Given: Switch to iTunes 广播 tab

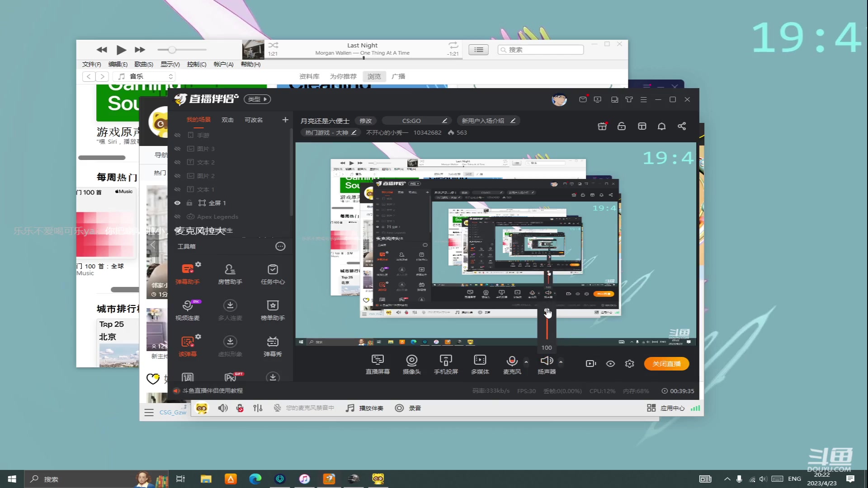Looking at the screenshot, I should click(398, 76).
